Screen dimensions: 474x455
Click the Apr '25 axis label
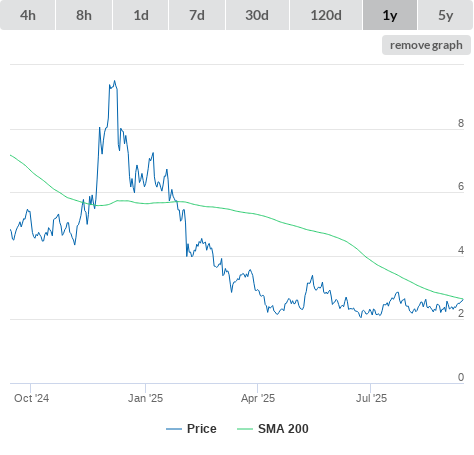(258, 398)
